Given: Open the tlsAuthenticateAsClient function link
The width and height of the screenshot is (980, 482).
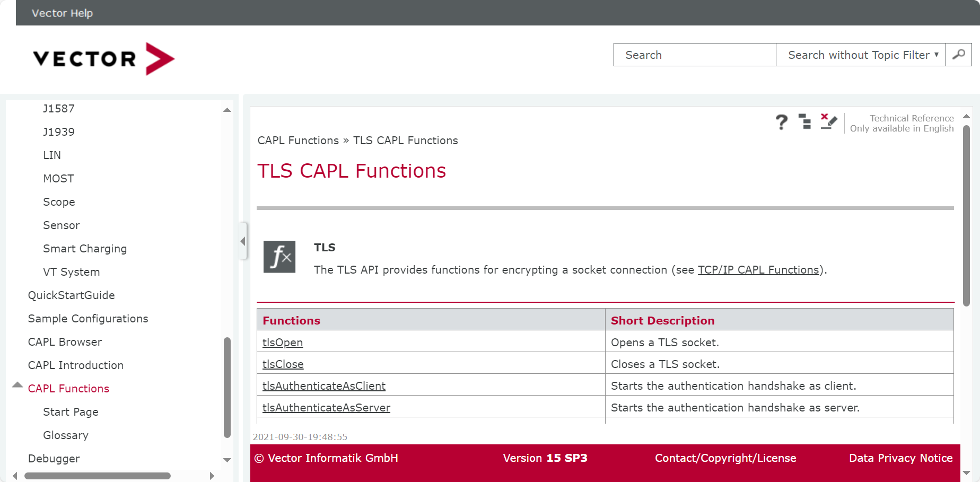Looking at the screenshot, I should (324, 386).
